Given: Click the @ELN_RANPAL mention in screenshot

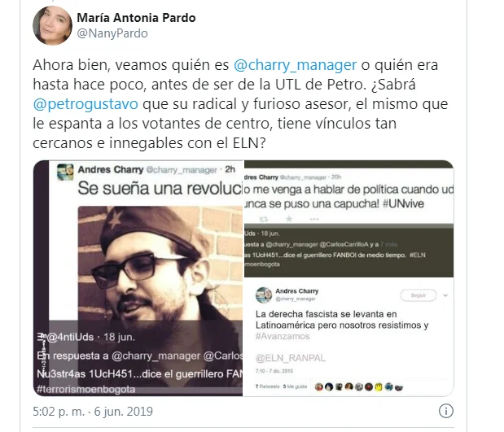Looking at the screenshot, I should click(291, 358).
